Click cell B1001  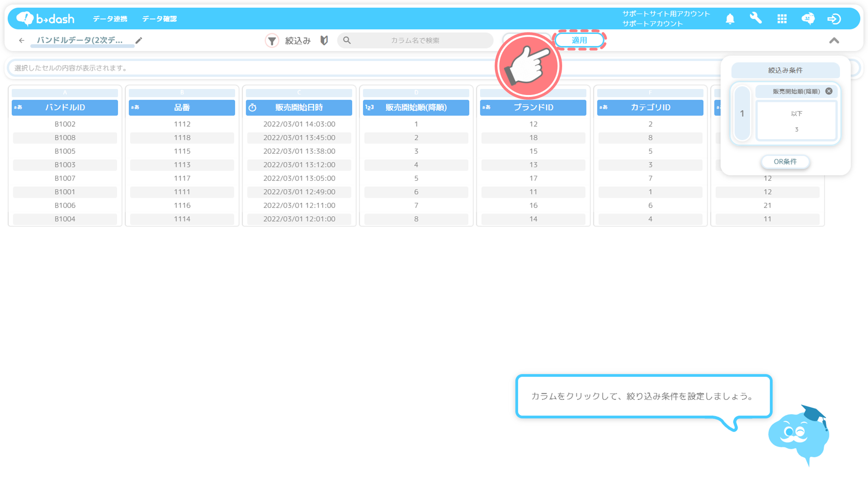[65, 192]
